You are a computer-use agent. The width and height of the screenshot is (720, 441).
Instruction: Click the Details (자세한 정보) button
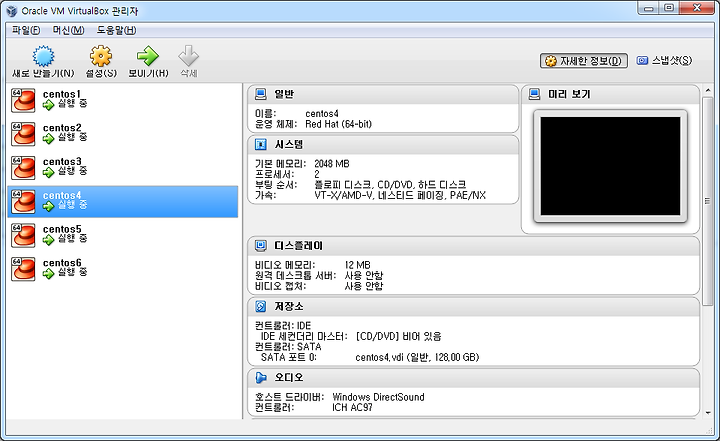pos(584,61)
